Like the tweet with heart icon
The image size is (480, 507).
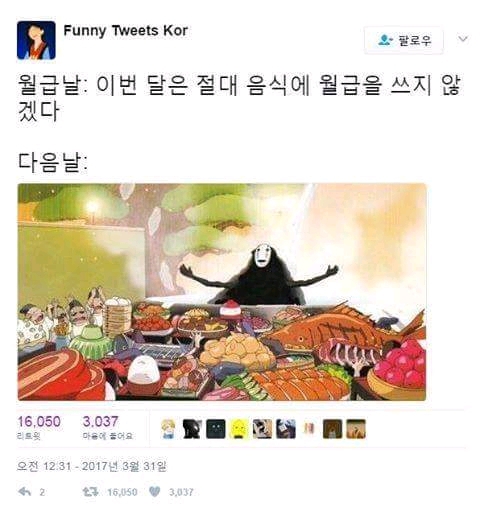click(154, 491)
